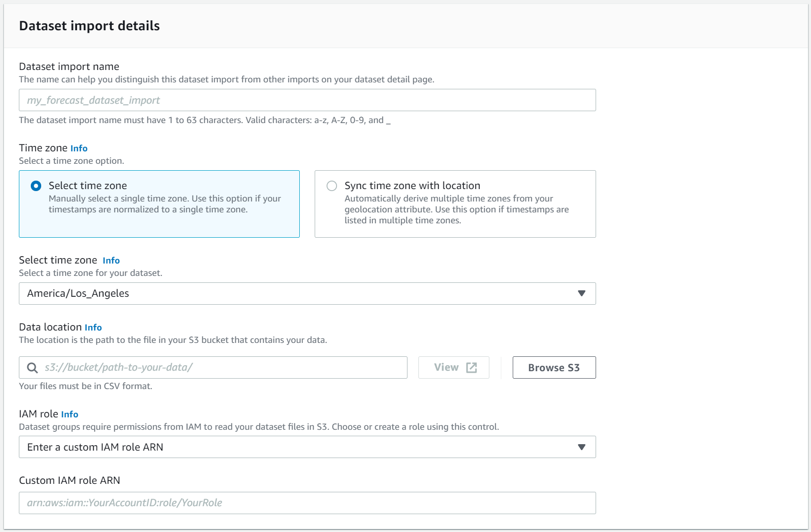Viewport: 811px width, 532px height.
Task: Click the search magnifier in the S3 path field
Action: (x=32, y=367)
